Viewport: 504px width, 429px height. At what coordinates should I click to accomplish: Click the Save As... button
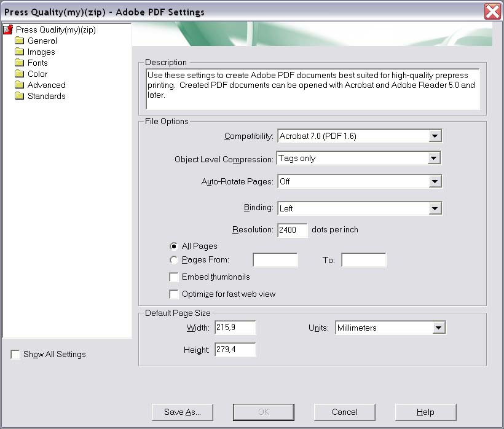pos(183,412)
